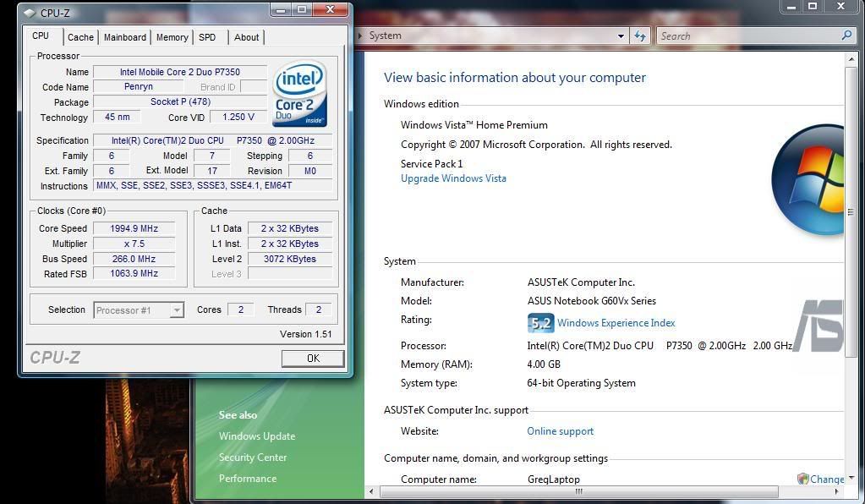This screenshot has height=504, width=865.
Task: Click System breadcrumb in address bar
Action: (385, 36)
